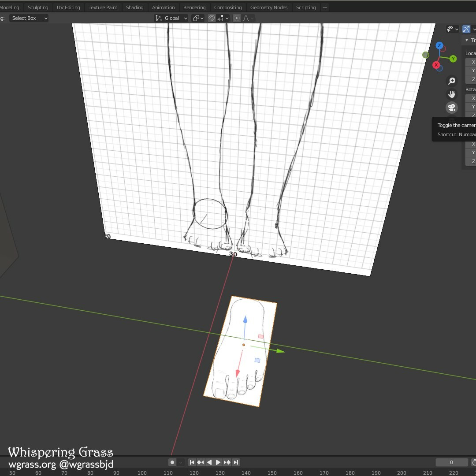Open the transform pivot point dropdown
Viewport: 476px width, 476px height.
pyautogui.click(x=198, y=18)
